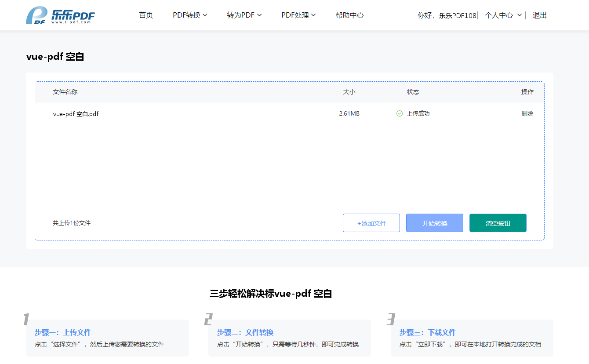Click 步骤一：上传文件 step card title
This screenshot has width=589, height=364.
click(63, 332)
